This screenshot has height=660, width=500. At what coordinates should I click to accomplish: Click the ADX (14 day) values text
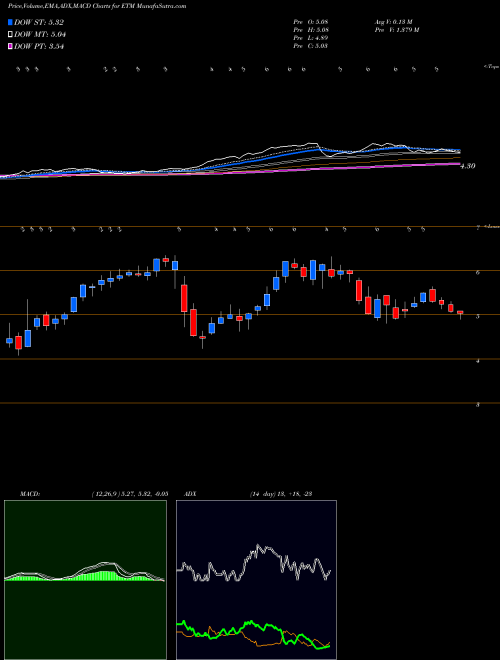[x=280, y=494]
